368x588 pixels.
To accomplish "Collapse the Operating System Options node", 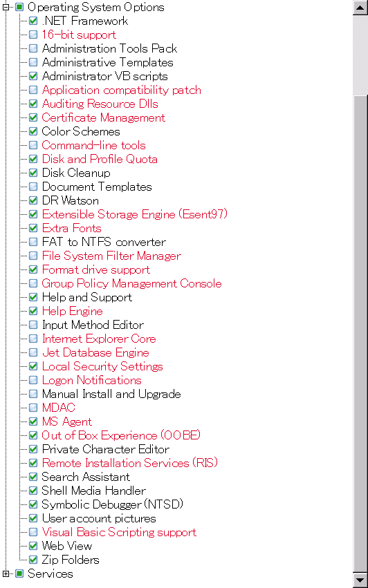I will [x=6, y=7].
